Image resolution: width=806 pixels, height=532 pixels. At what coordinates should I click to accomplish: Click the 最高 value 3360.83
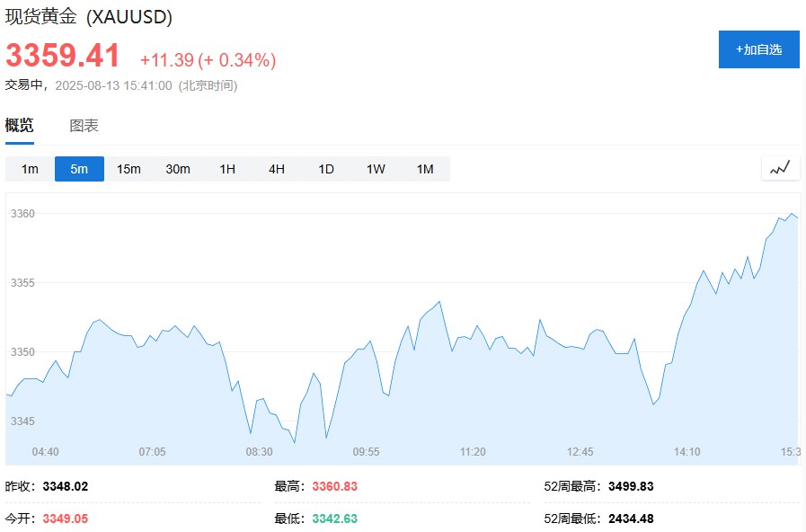pos(334,486)
